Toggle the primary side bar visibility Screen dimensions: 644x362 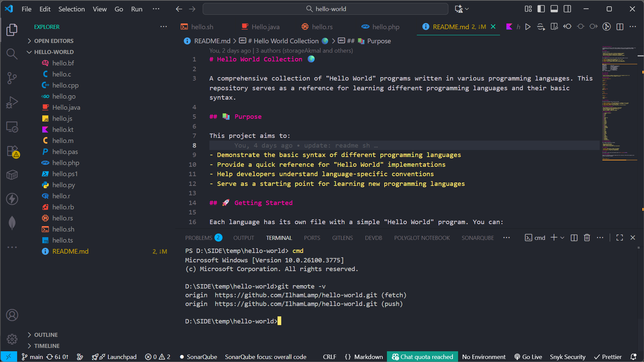pos(541,9)
